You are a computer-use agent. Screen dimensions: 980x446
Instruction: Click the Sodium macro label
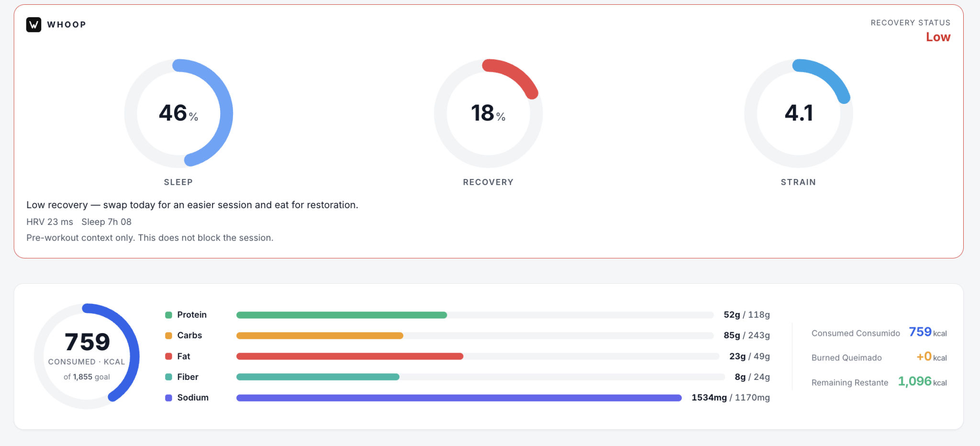pyautogui.click(x=193, y=398)
